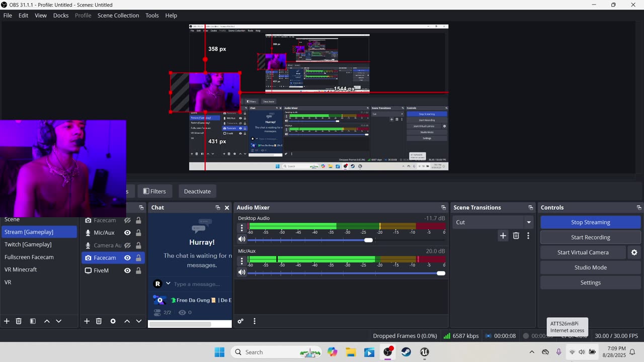Open the View menu
Viewport: 644px width, 362px height.
pos(41,16)
